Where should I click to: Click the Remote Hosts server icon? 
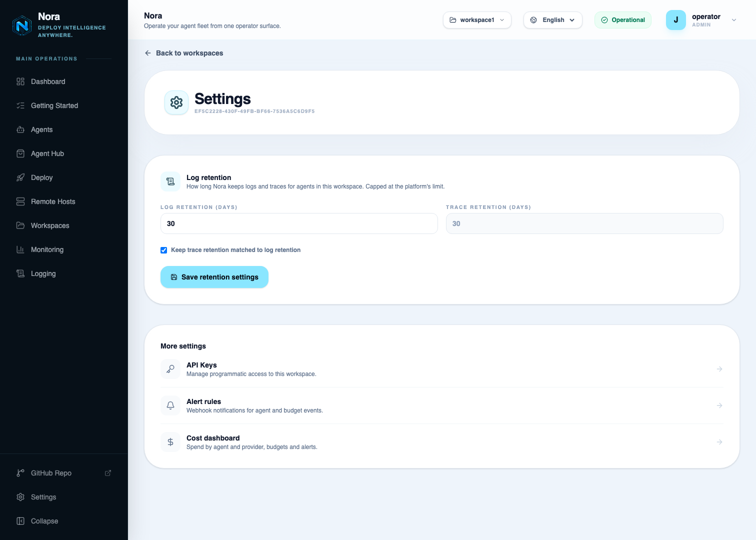(20, 201)
